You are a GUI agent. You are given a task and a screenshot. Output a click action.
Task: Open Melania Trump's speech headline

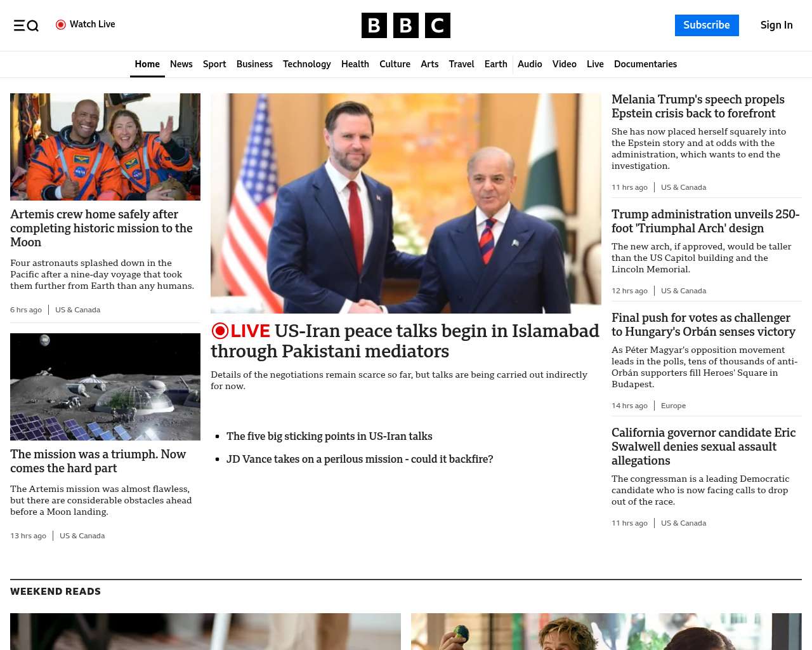click(698, 107)
